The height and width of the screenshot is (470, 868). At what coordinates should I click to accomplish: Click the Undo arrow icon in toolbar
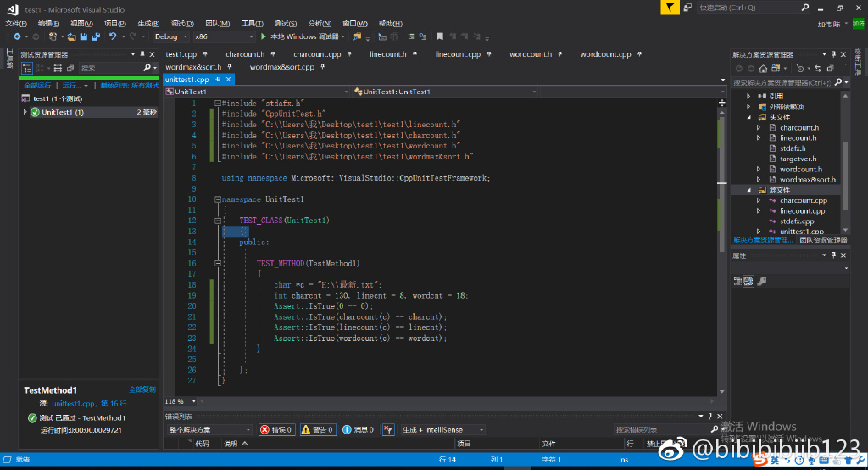click(113, 36)
